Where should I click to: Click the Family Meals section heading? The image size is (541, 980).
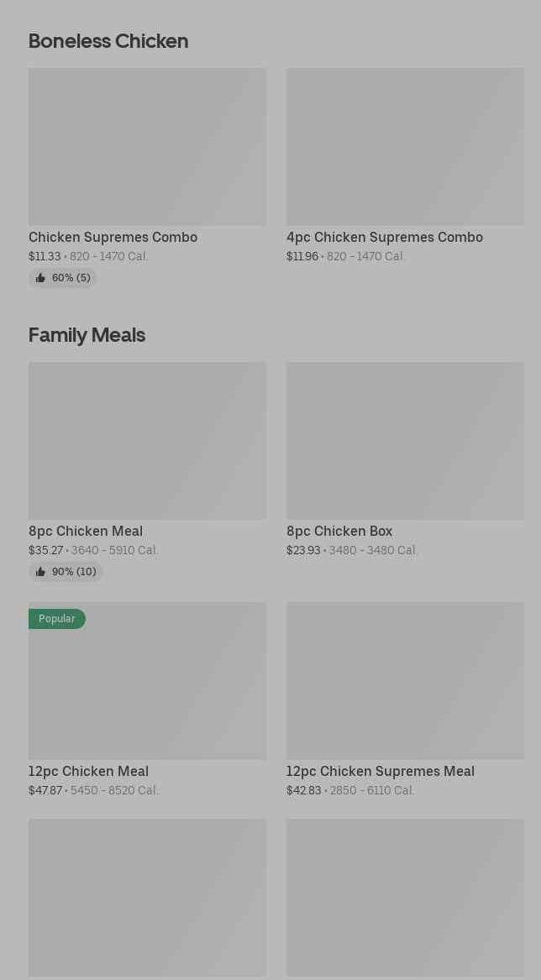pos(87,335)
